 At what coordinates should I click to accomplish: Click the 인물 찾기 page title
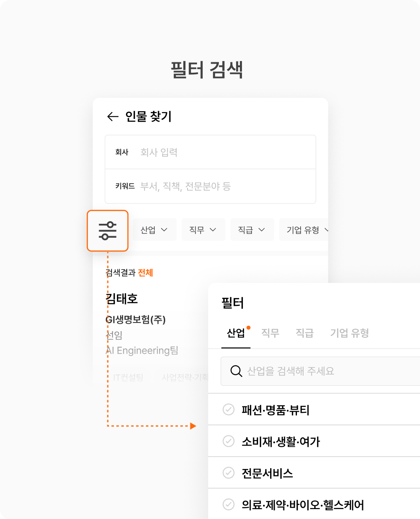click(x=149, y=117)
